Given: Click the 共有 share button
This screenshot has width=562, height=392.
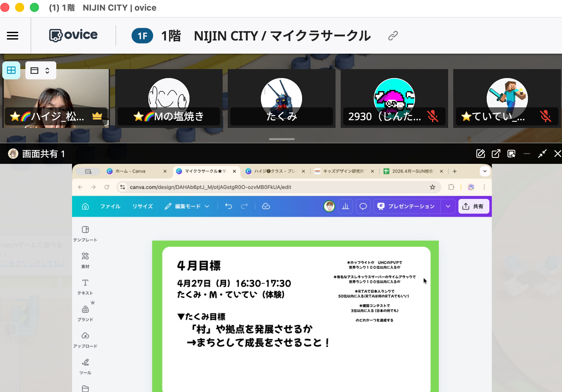Looking at the screenshot, I should (x=474, y=206).
